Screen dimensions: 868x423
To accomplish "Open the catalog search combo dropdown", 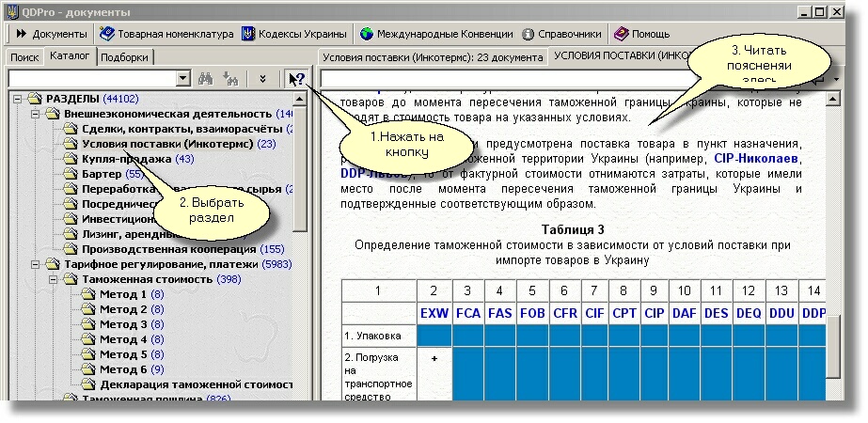I will pos(183,79).
